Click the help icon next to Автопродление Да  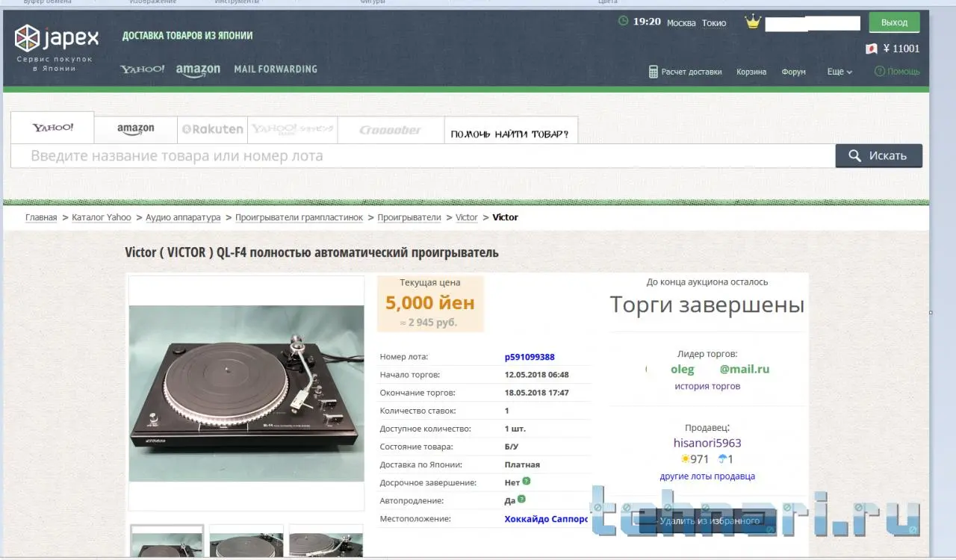(x=521, y=500)
